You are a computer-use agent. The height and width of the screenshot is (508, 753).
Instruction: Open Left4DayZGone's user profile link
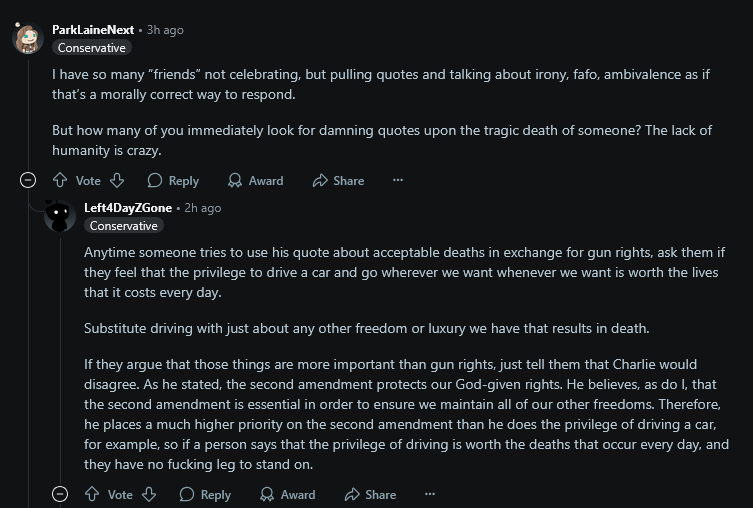tap(128, 208)
